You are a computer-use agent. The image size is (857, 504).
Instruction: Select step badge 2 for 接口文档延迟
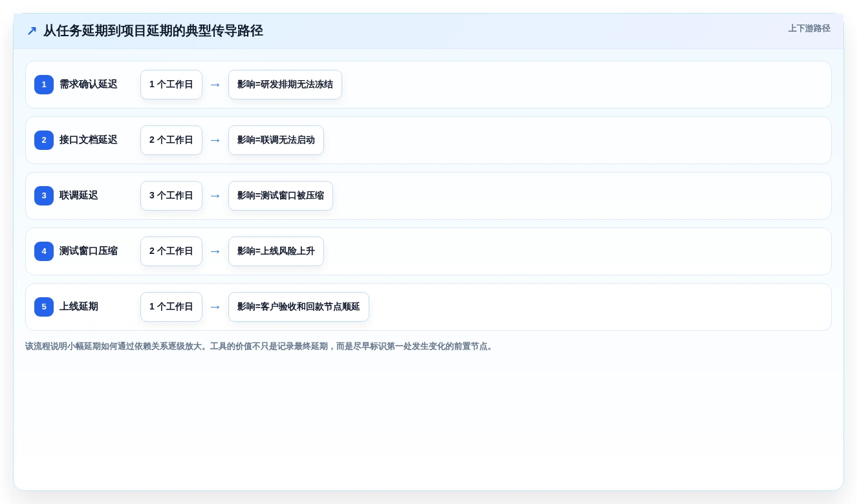[x=44, y=140]
